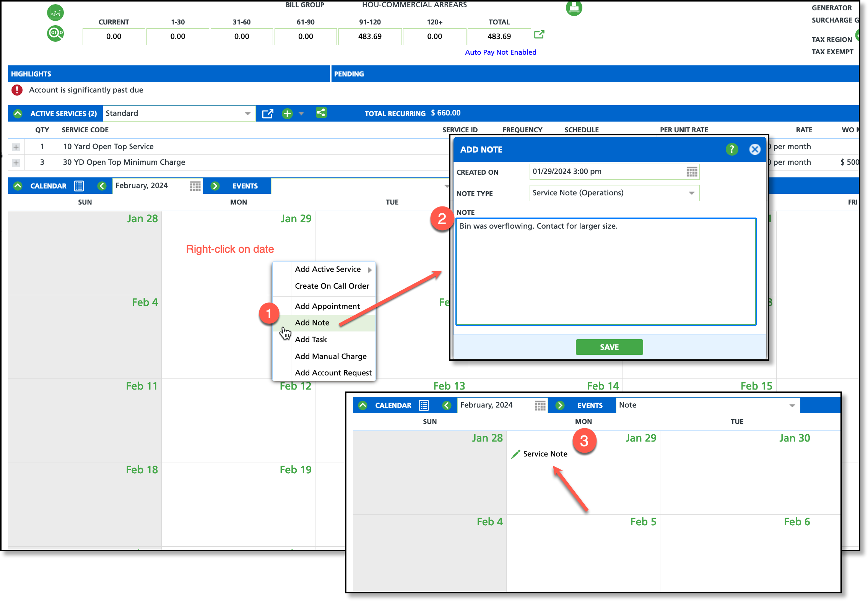This screenshot has width=868, height=601.
Task: Go to previous month in main calendar
Action: [x=102, y=186]
